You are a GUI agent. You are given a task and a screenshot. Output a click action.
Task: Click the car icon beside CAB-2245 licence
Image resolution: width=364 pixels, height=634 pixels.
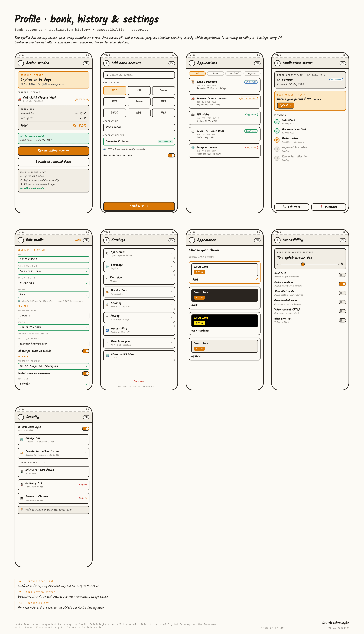pyautogui.click(x=19, y=99)
